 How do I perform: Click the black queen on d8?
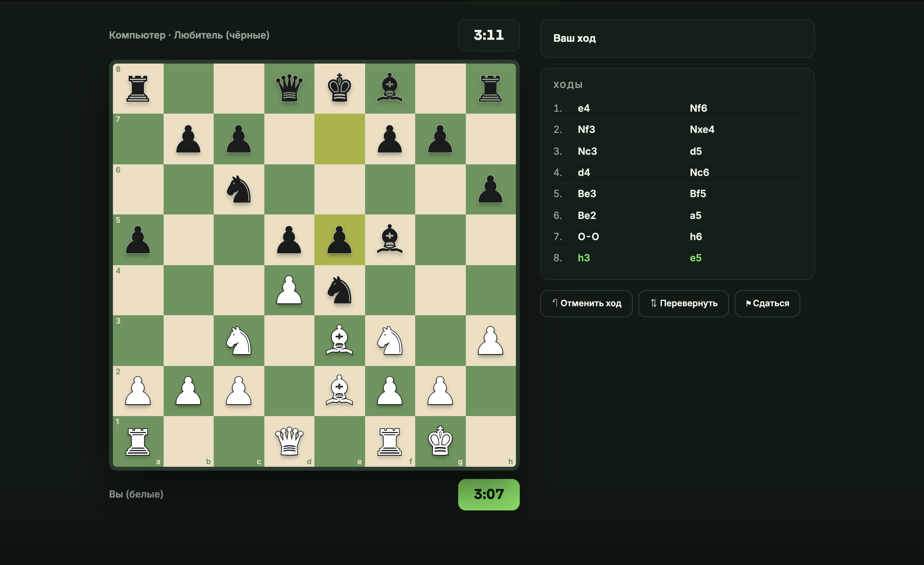289,89
